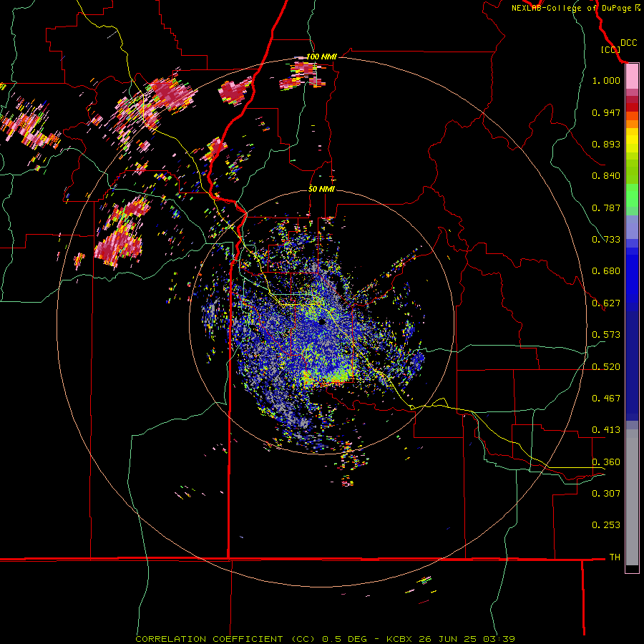Screen dimensions: 644x644
Task: Click the 26 JUN 25 date
Action: tap(448, 639)
